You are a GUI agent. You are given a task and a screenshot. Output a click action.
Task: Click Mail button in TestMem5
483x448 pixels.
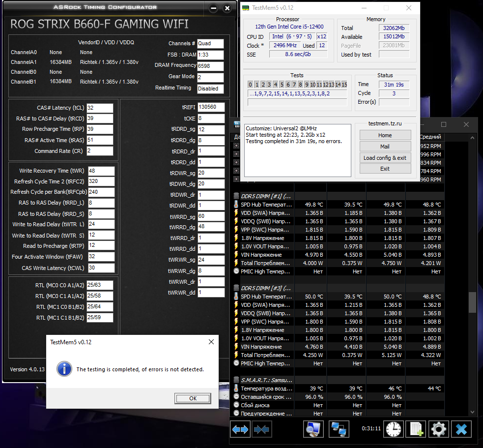385,147
